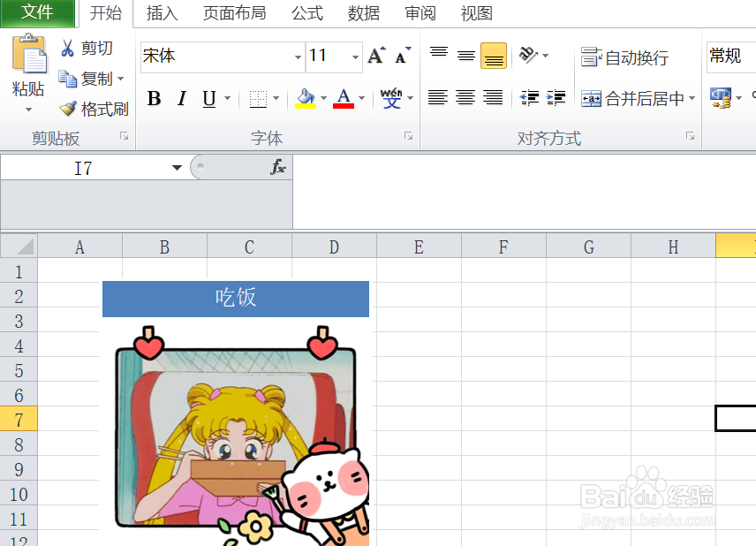Click the Name Box showing I7
Screen dimensions: 756x546
point(83,168)
